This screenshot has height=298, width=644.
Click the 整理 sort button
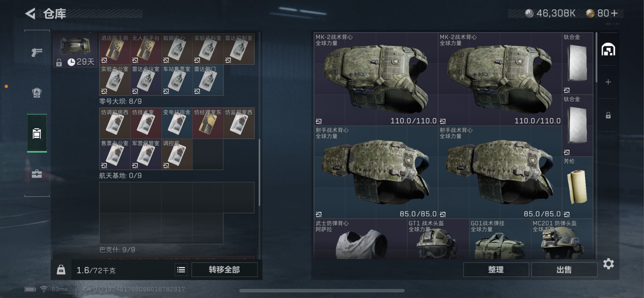point(496,270)
